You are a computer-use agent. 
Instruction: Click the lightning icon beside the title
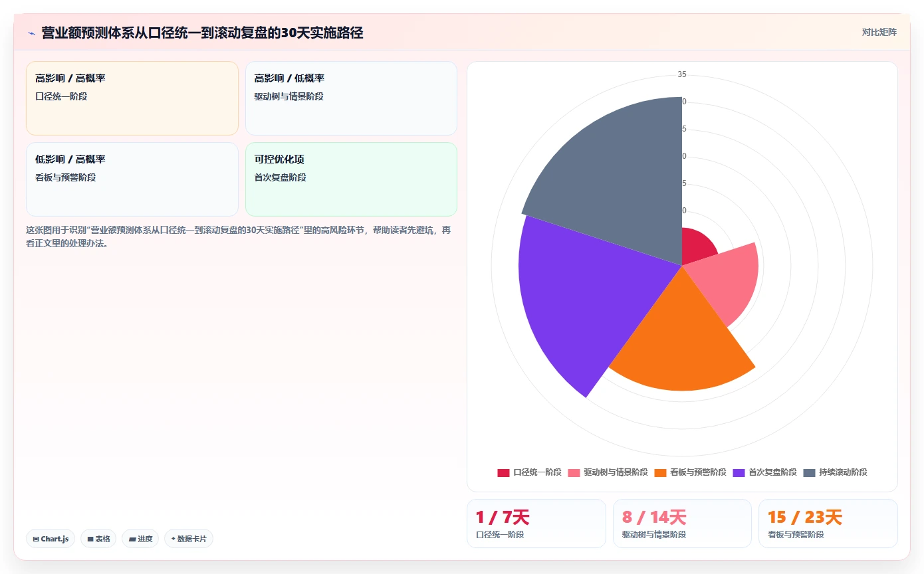click(x=31, y=33)
